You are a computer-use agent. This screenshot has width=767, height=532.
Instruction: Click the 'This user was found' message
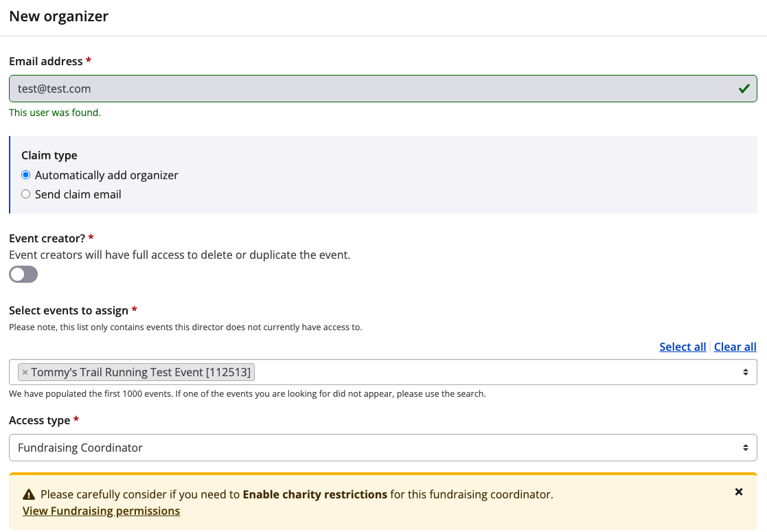55,113
